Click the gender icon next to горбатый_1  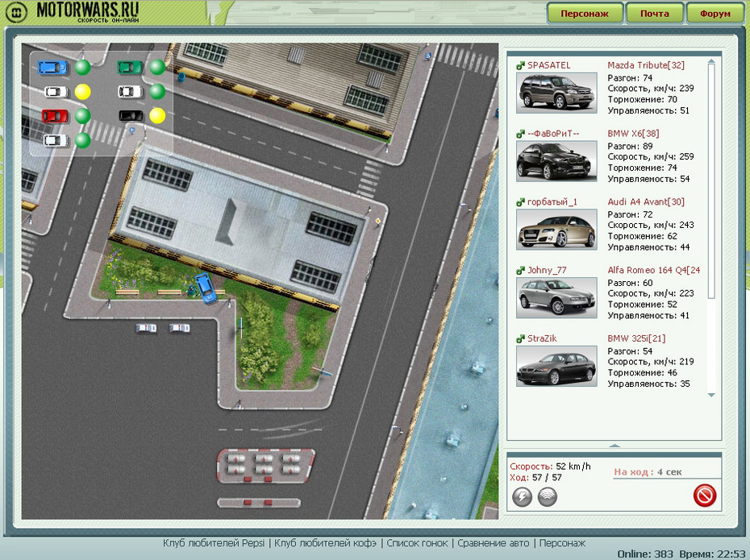[520, 202]
